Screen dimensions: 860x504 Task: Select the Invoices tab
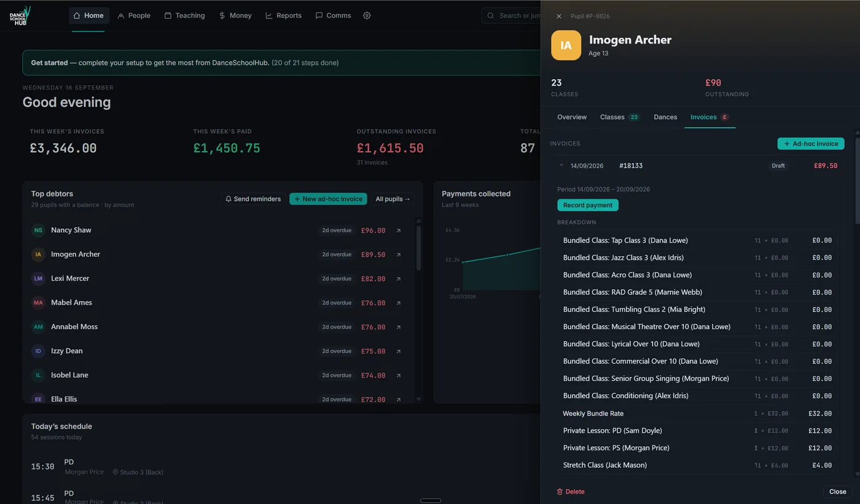coord(709,117)
